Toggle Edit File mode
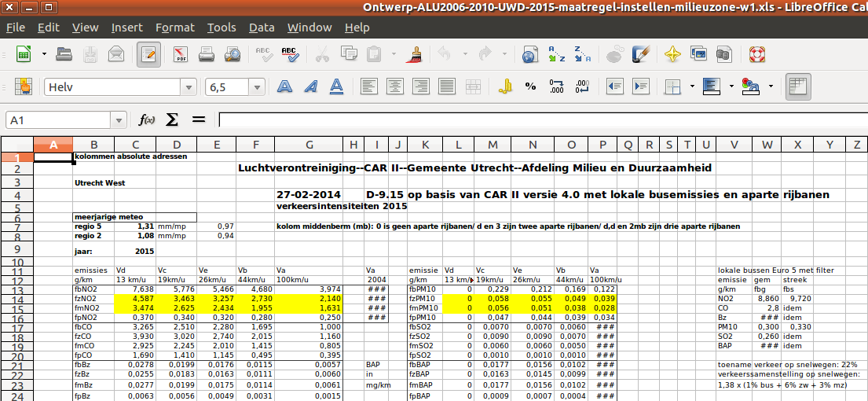The image size is (868, 401). click(149, 54)
